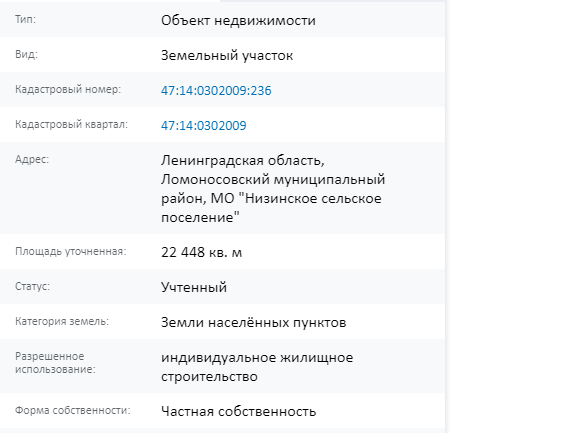581x433 pixels.
Task: Click the 'Вид:' label
Action: [x=26, y=54]
